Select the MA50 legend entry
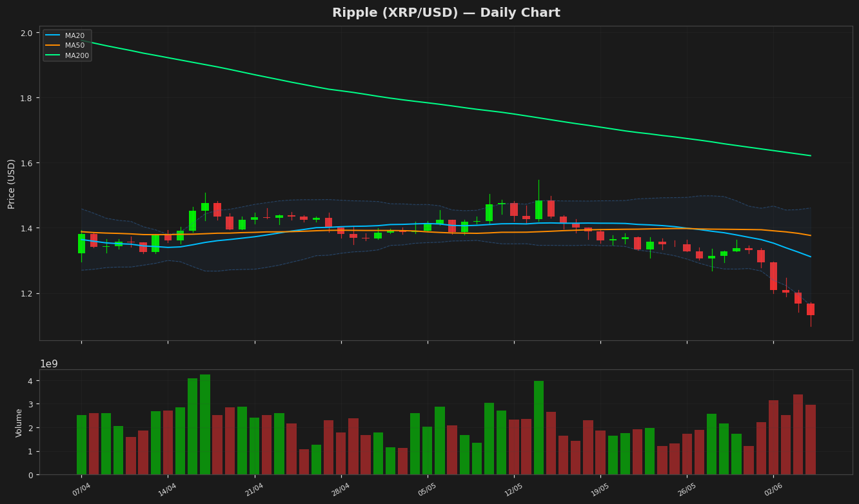This screenshot has width=859, height=504. click(x=66, y=46)
